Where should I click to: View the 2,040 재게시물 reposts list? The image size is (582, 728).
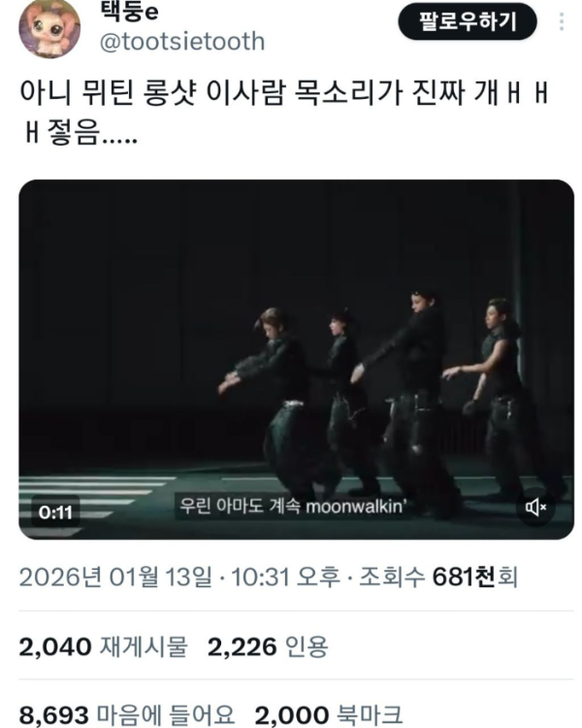[103, 646]
